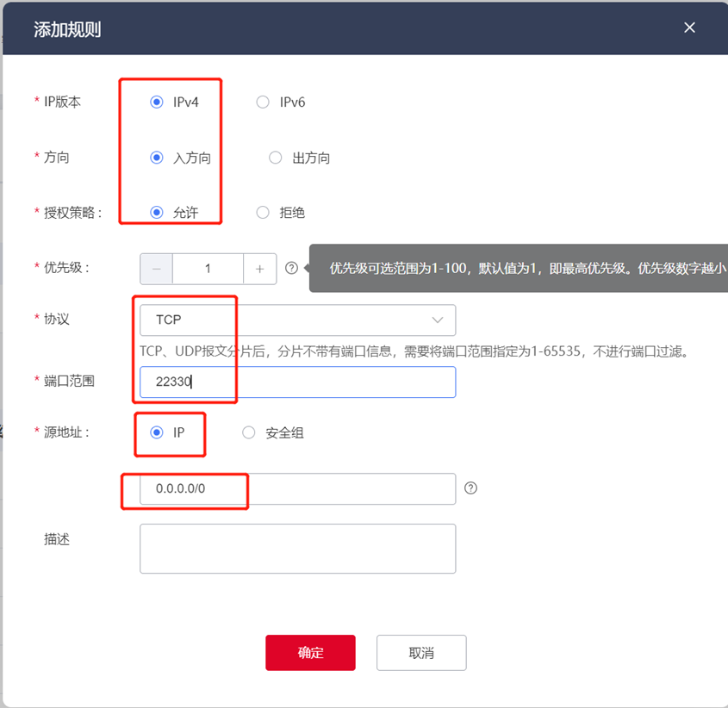The width and height of the screenshot is (728, 708).
Task: Expand the TCP protocol dropdown arrow
Action: [x=438, y=320]
